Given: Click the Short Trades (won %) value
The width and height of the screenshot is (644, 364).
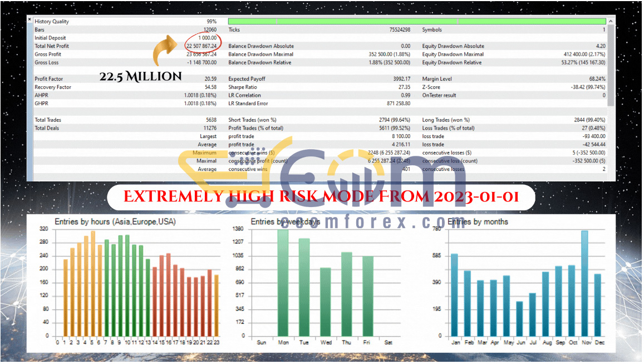Looking at the screenshot, I should [x=395, y=120].
